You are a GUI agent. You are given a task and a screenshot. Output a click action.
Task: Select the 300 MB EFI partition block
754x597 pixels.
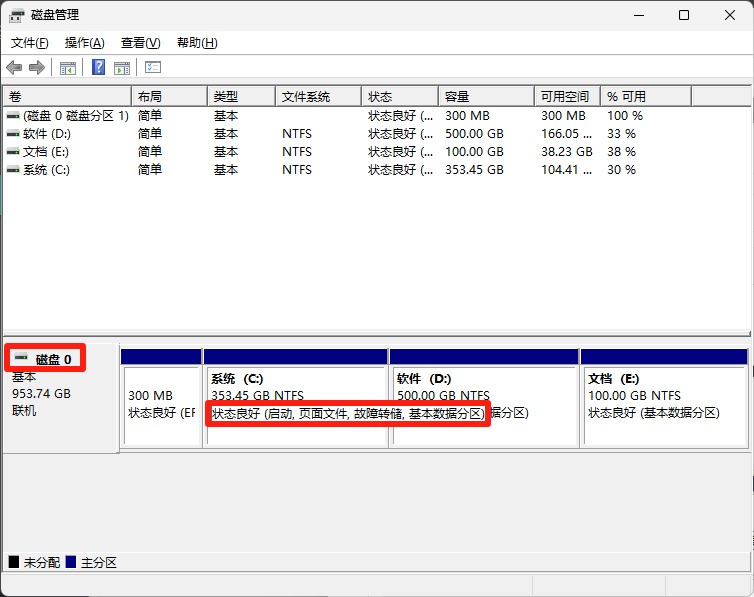(161, 398)
